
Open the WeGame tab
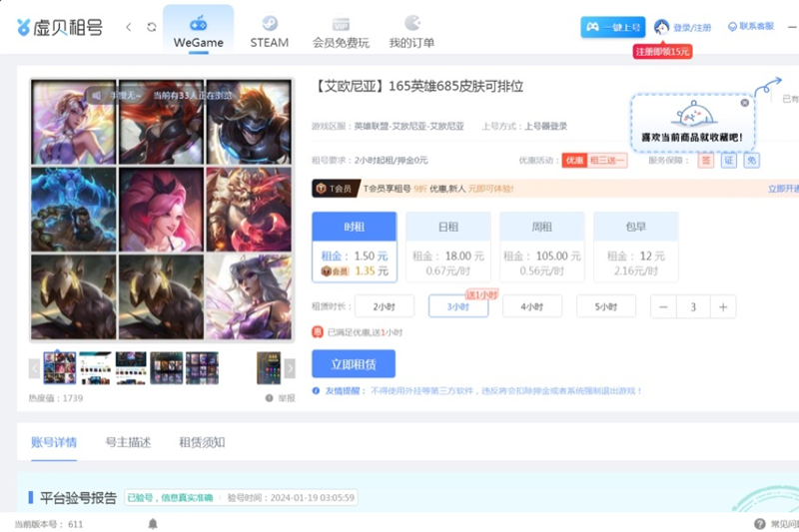(198, 31)
